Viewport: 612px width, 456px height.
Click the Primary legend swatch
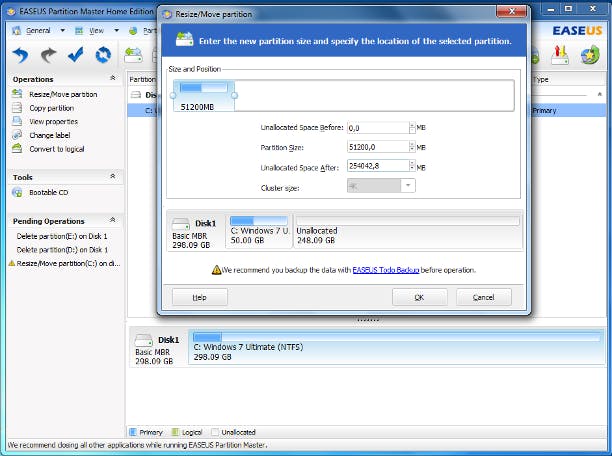pos(132,432)
